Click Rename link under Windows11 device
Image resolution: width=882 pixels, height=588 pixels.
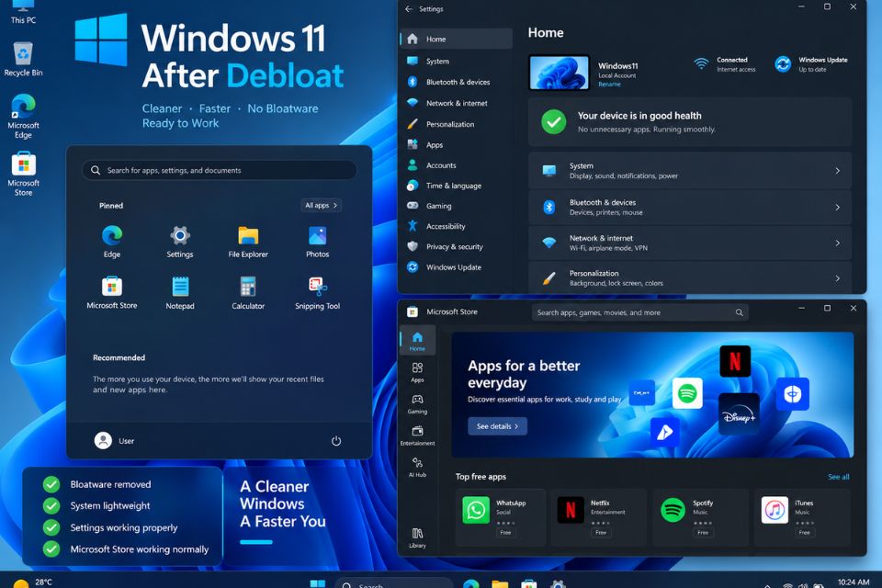609,85
